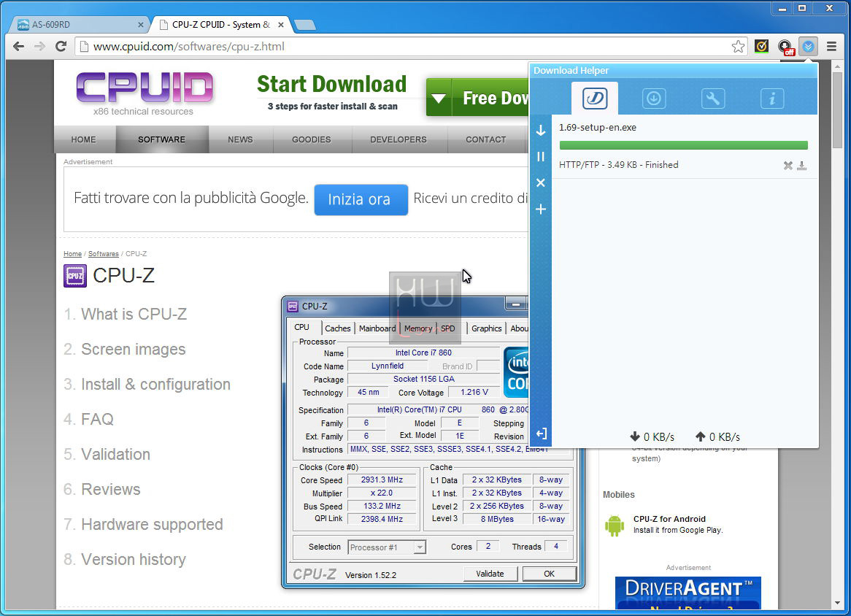This screenshot has width=851, height=616.
Task: Open the SOFTWARE menu item
Action: click(x=162, y=139)
